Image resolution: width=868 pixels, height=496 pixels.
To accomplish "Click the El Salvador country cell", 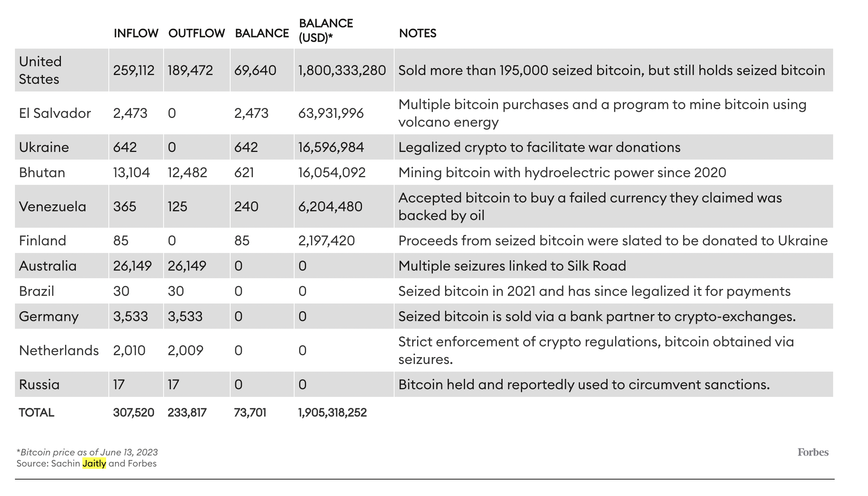I will pos(55,113).
